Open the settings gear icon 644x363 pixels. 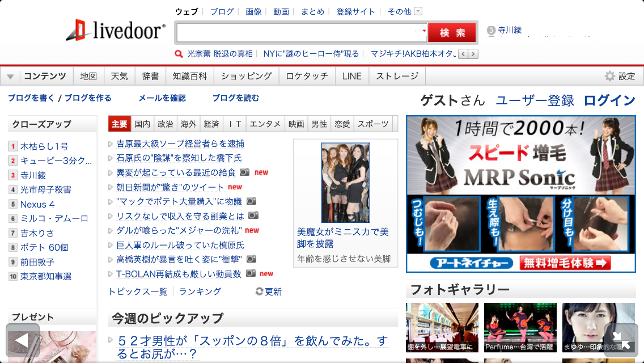coord(610,76)
